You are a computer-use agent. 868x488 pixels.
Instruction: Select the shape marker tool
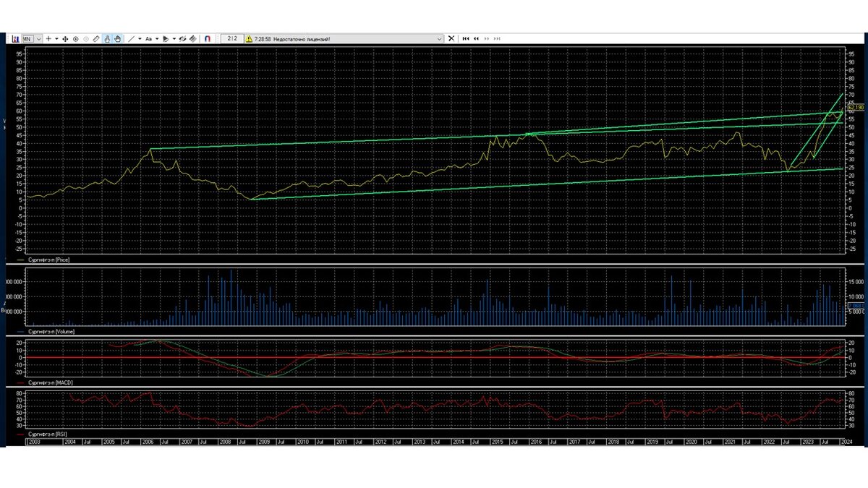[166, 39]
